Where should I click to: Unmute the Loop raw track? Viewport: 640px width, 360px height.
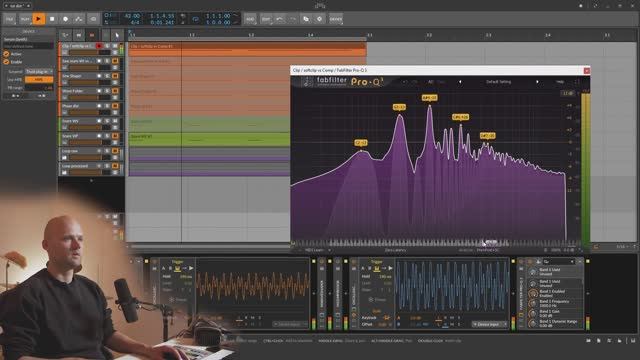coord(116,151)
